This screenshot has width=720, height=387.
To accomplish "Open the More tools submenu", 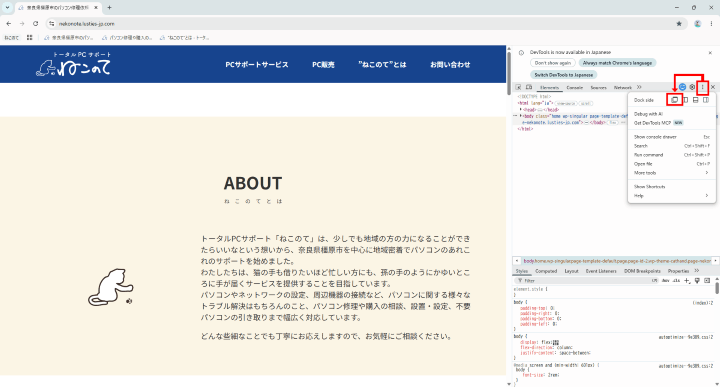I will coord(671,173).
